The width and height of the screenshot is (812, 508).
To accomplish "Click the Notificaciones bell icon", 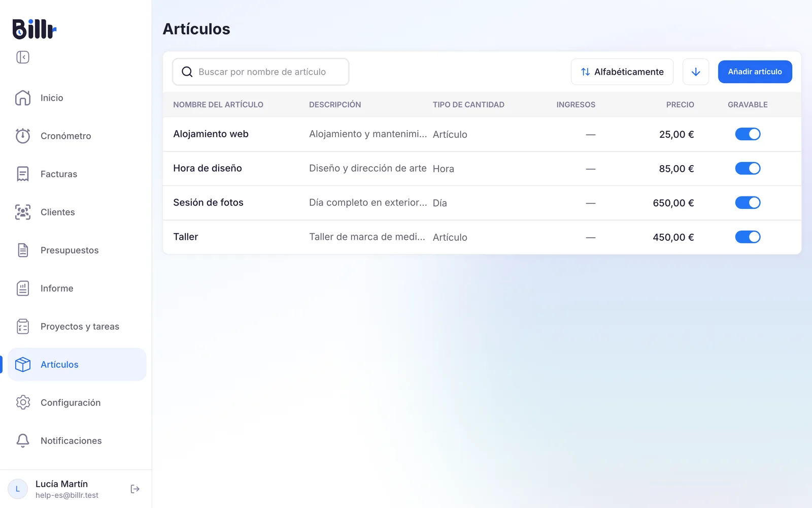I will point(23,440).
